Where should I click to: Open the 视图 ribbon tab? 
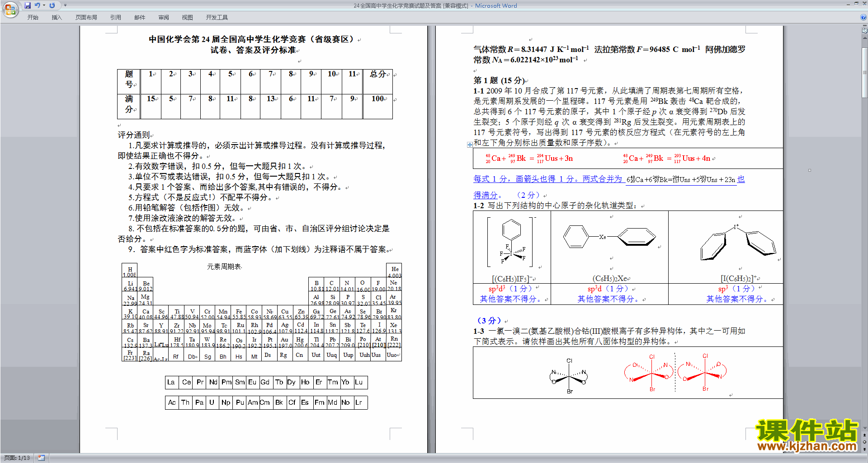[x=188, y=18]
